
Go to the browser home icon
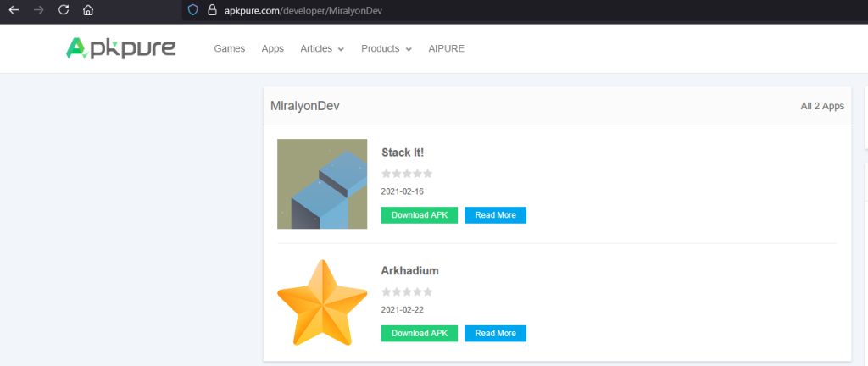[88, 10]
